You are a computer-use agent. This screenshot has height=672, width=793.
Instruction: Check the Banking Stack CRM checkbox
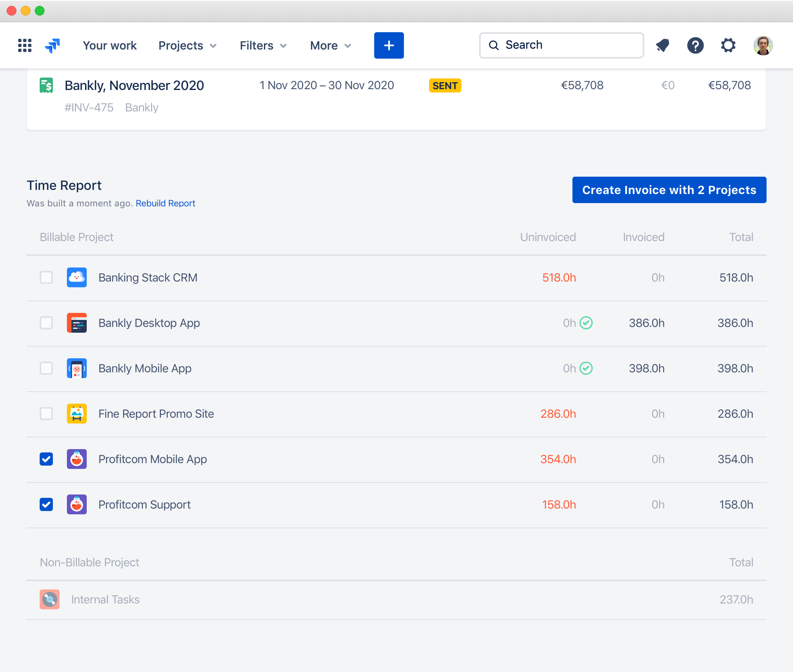pyautogui.click(x=46, y=277)
